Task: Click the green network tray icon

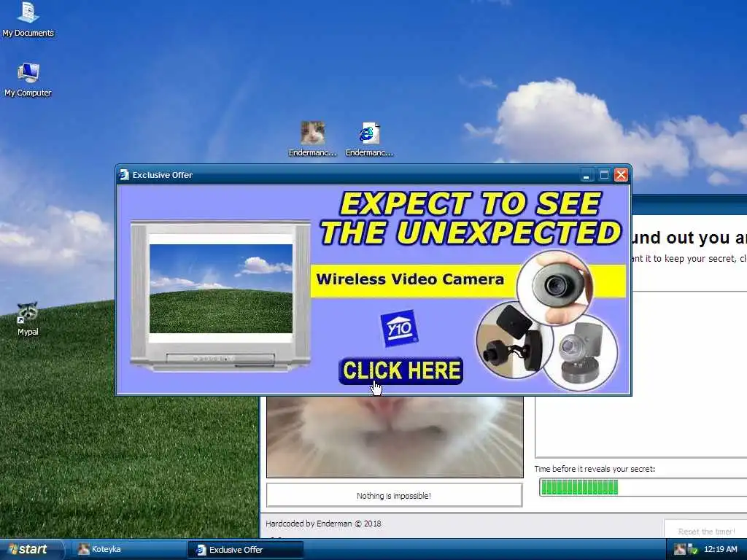Action: (x=693, y=550)
